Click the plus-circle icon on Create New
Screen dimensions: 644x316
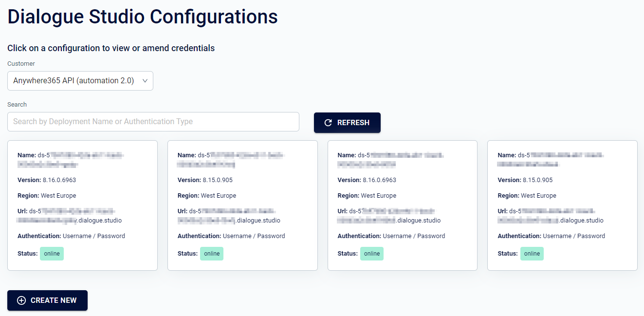pos(21,300)
